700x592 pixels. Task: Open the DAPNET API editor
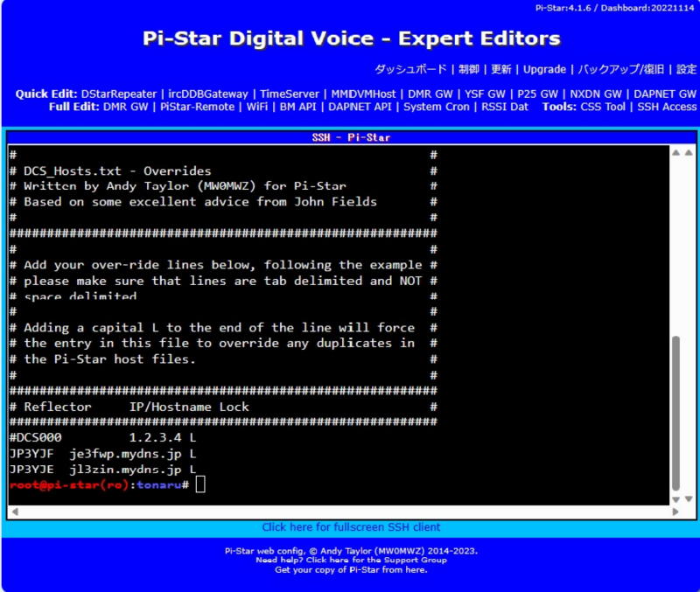tap(360, 107)
